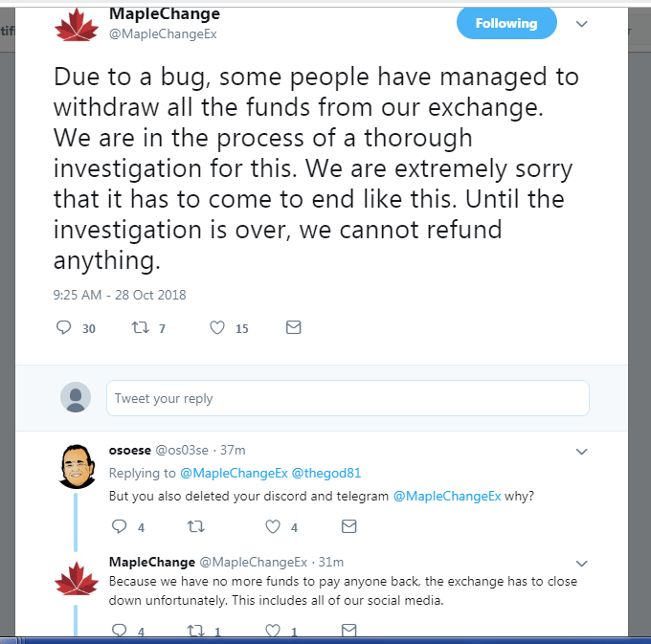Like osoese's reply tweet
651x644 pixels.
click(273, 526)
